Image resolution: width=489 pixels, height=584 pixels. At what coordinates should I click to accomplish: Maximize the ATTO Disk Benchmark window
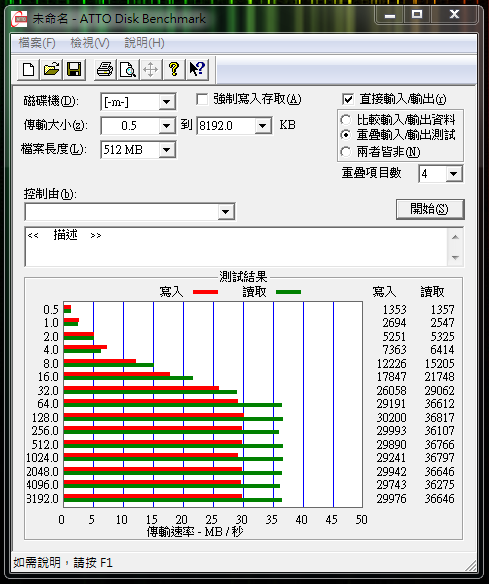tap(417, 15)
